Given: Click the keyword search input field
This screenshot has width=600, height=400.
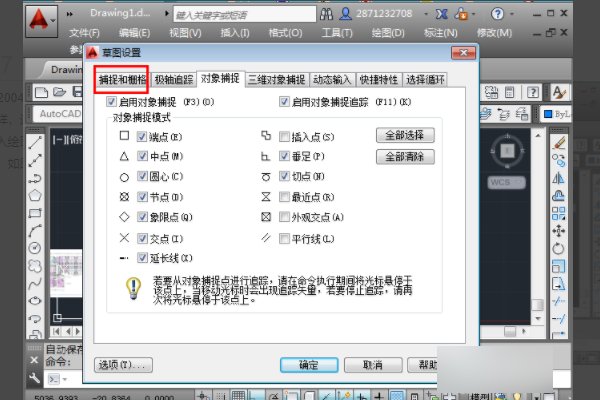Looking at the screenshot, I should (245, 14).
